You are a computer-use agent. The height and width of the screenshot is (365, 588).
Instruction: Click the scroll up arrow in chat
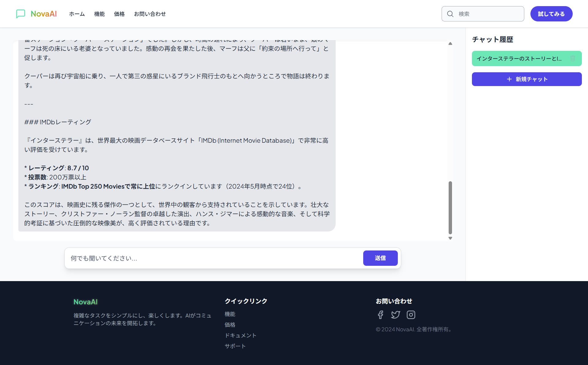pos(450,43)
